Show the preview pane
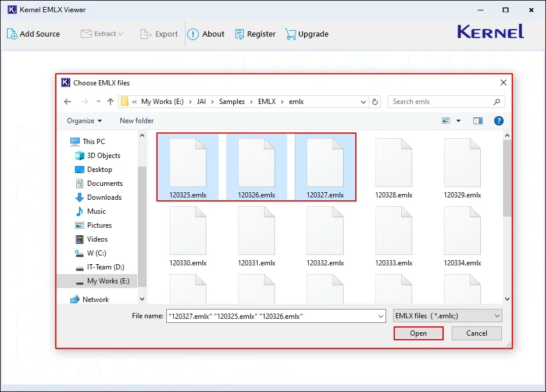The height and width of the screenshot is (392, 546). [x=477, y=120]
